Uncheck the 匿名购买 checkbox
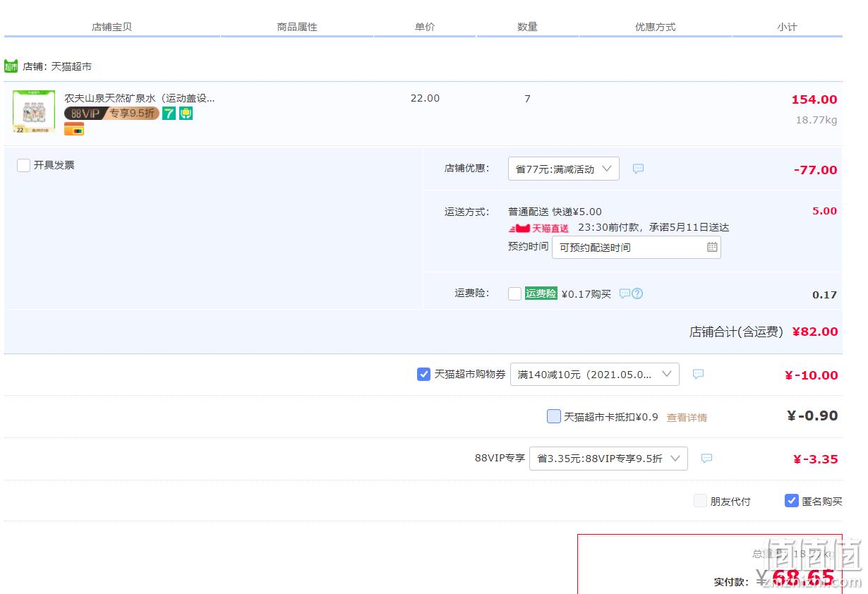This screenshot has height=594, width=868. point(792,501)
